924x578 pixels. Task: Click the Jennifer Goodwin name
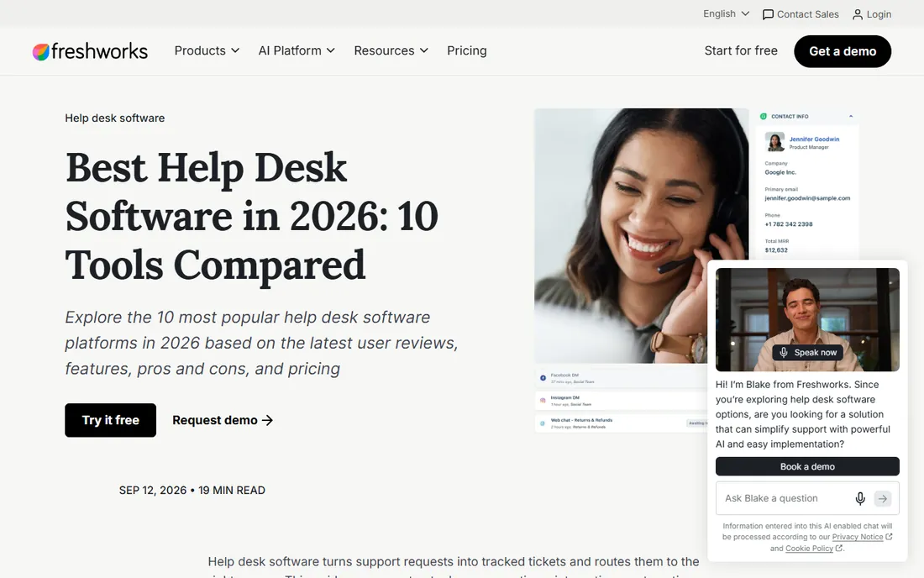click(x=815, y=139)
